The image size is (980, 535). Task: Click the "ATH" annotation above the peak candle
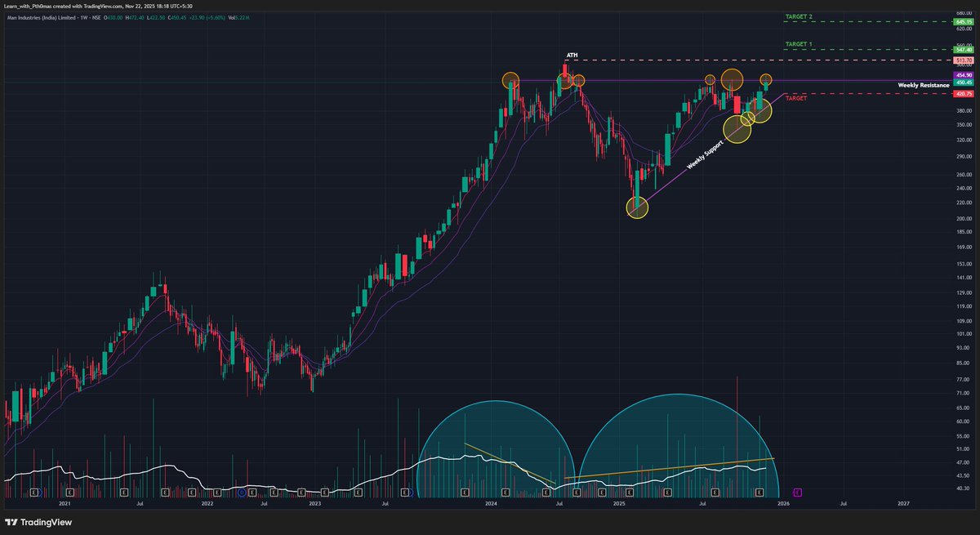point(572,56)
